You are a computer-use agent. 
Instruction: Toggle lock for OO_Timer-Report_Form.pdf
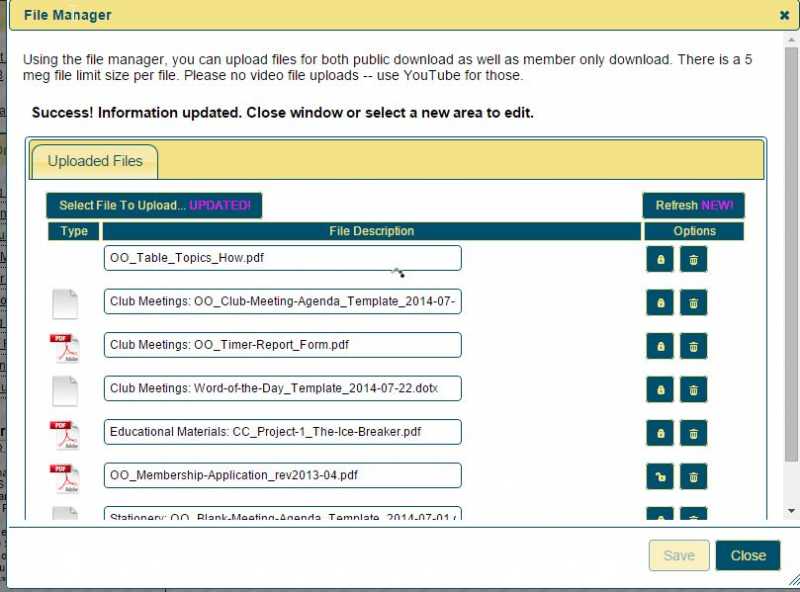click(x=660, y=346)
